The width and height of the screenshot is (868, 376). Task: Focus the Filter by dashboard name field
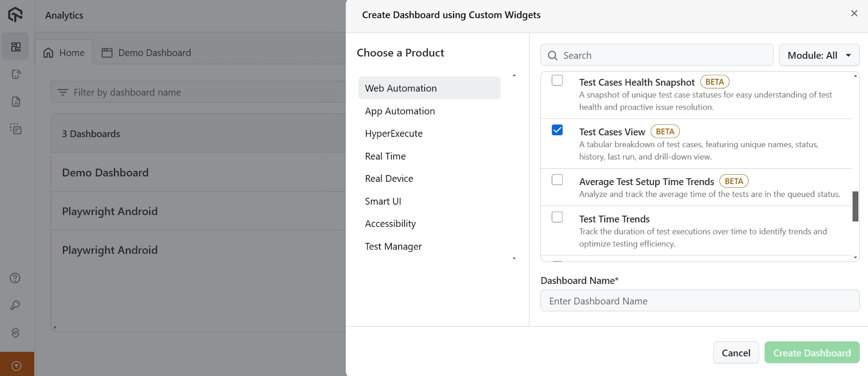(x=199, y=92)
